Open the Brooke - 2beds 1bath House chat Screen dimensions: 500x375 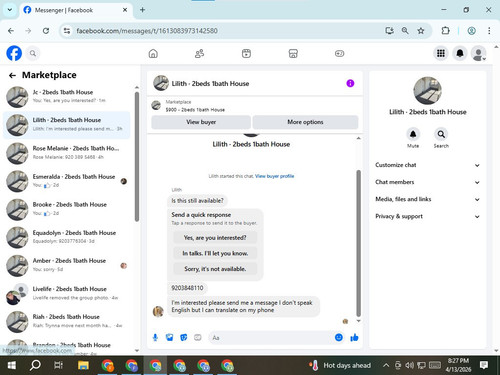[x=67, y=209]
